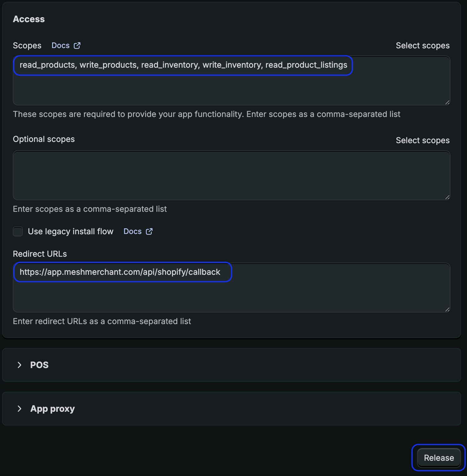Click inside the Optional scopes field
The height and width of the screenshot is (476, 467).
pyautogui.click(x=231, y=175)
